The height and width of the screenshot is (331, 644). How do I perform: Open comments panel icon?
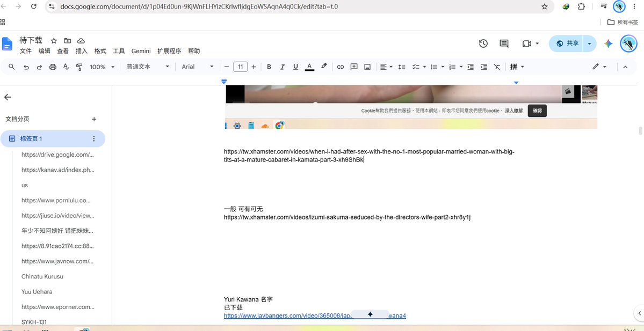(504, 43)
